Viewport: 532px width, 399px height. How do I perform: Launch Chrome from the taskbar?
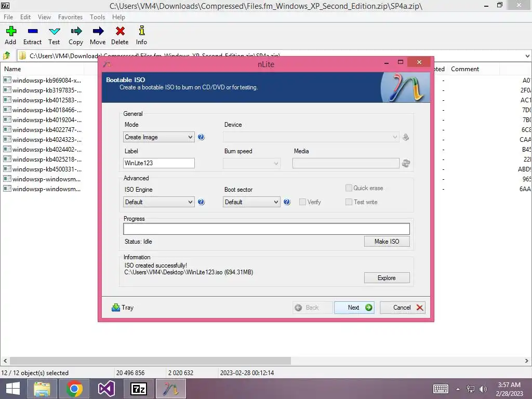[74, 389]
